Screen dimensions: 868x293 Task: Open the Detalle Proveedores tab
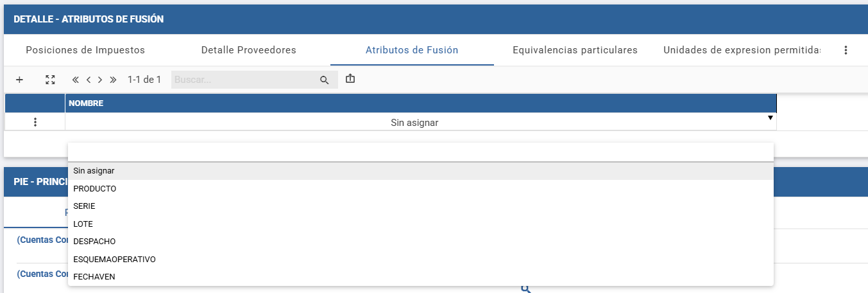click(x=249, y=50)
